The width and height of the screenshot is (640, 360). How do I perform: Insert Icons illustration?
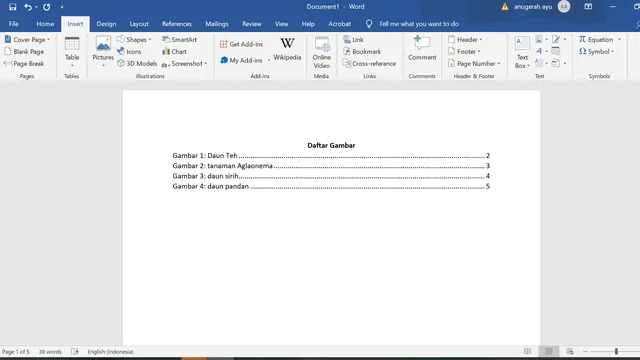[129, 52]
